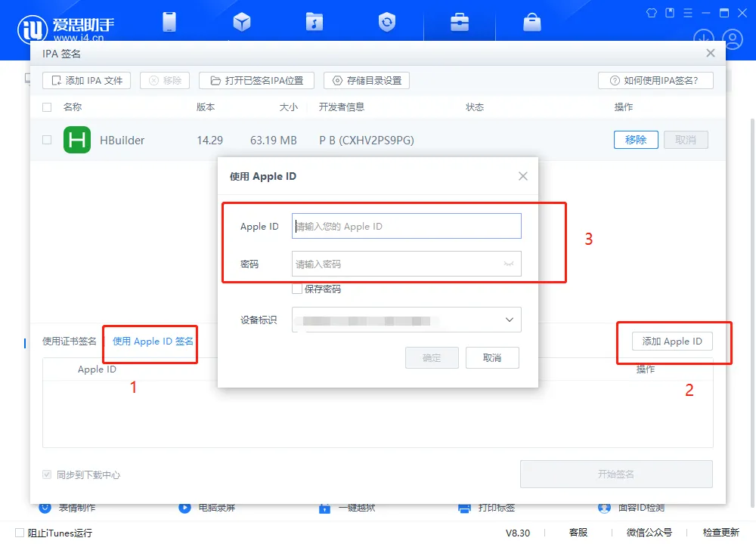Click the 名称 column header
The height and width of the screenshot is (544, 756).
(73, 107)
